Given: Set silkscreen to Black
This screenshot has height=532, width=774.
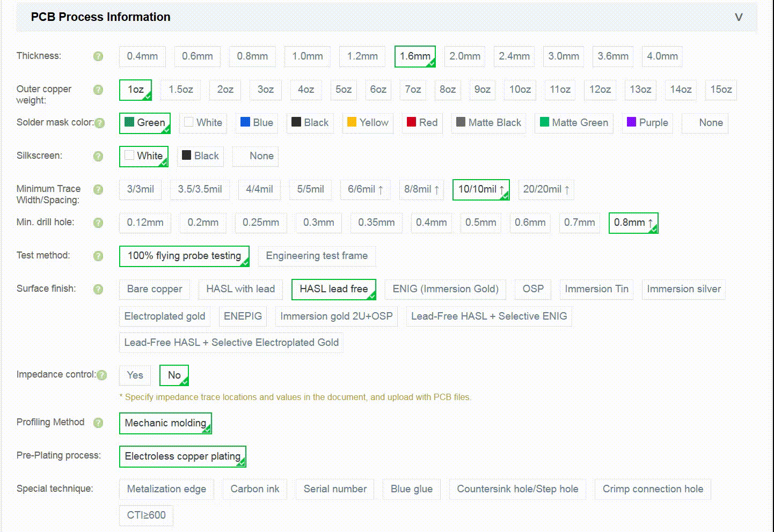Looking at the screenshot, I should point(200,156).
